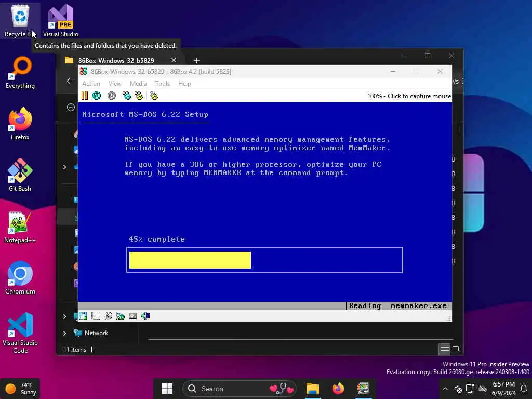Viewport: 532px width, 399px height.
Task: Click the '11 items' status text
Action: 75,350
